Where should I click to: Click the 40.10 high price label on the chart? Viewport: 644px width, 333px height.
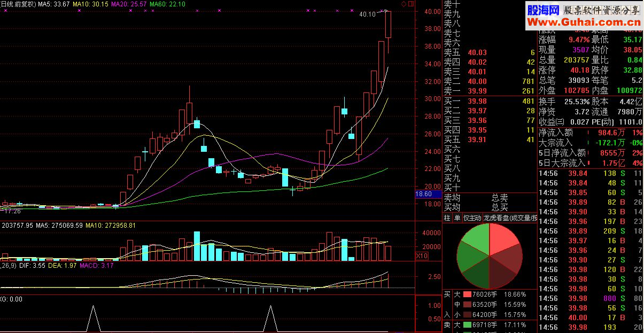(x=367, y=14)
